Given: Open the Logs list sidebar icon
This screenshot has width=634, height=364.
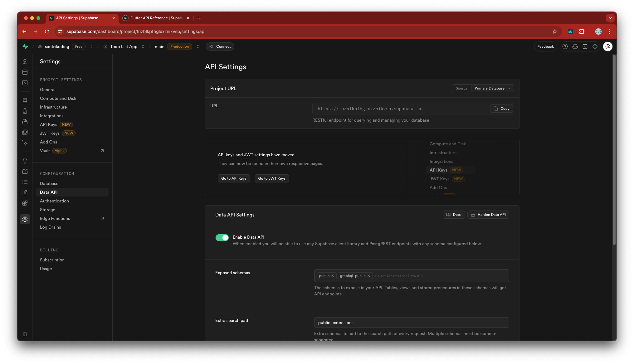Looking at the screenshot, I should click(x=25, y=182).
